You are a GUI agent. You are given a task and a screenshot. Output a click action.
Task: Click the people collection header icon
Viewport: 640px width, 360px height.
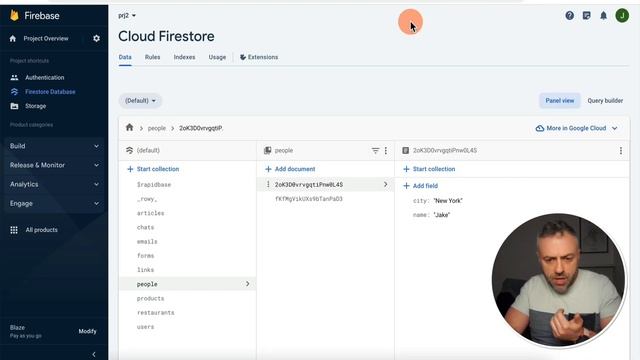[267, 151]
